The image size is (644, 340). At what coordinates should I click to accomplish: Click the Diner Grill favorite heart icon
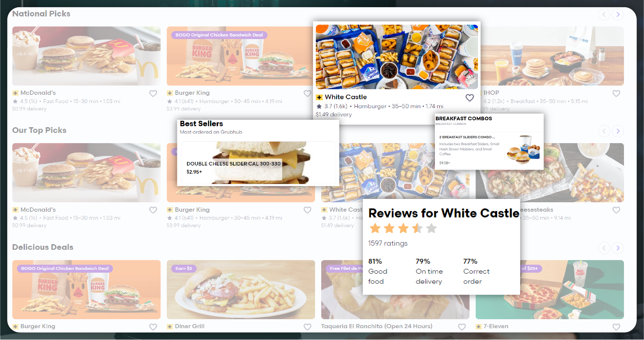tap(307, 327)
